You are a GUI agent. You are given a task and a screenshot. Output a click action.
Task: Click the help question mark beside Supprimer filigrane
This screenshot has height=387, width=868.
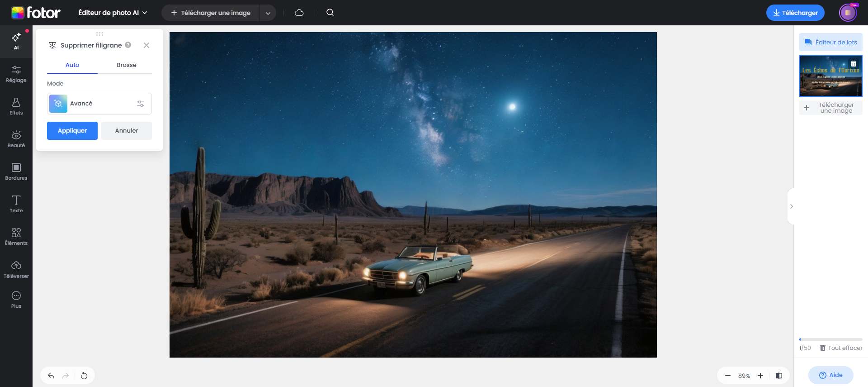click(x=128, y=45)
